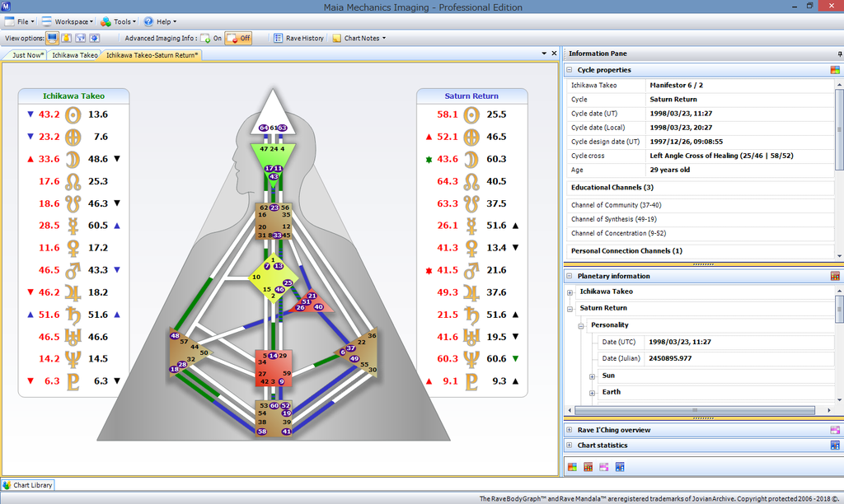This screenshot has width=844, height=504.
Task: Click the Manifestor 6 / 2 value
Action: coord(676,85)
